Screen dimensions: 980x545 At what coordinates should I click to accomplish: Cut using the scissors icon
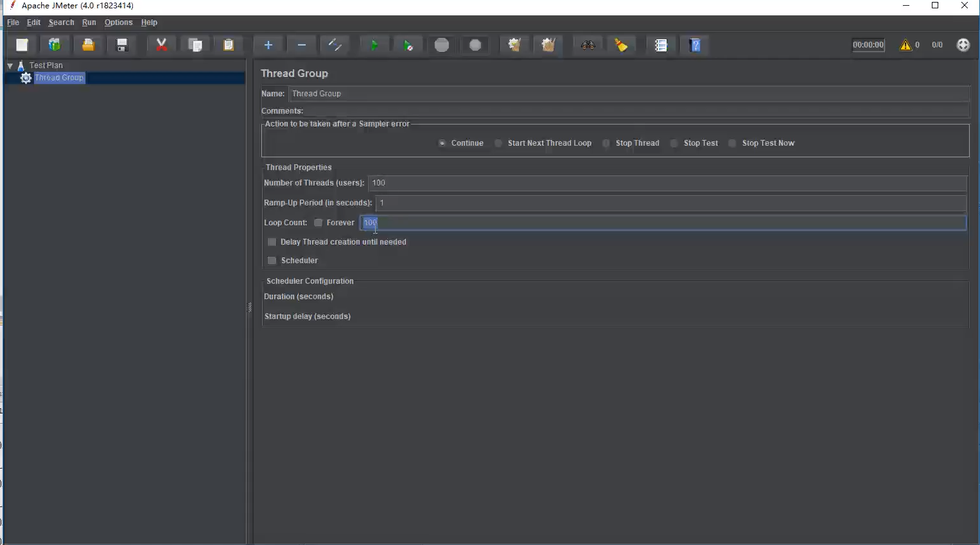pos(162,45)
